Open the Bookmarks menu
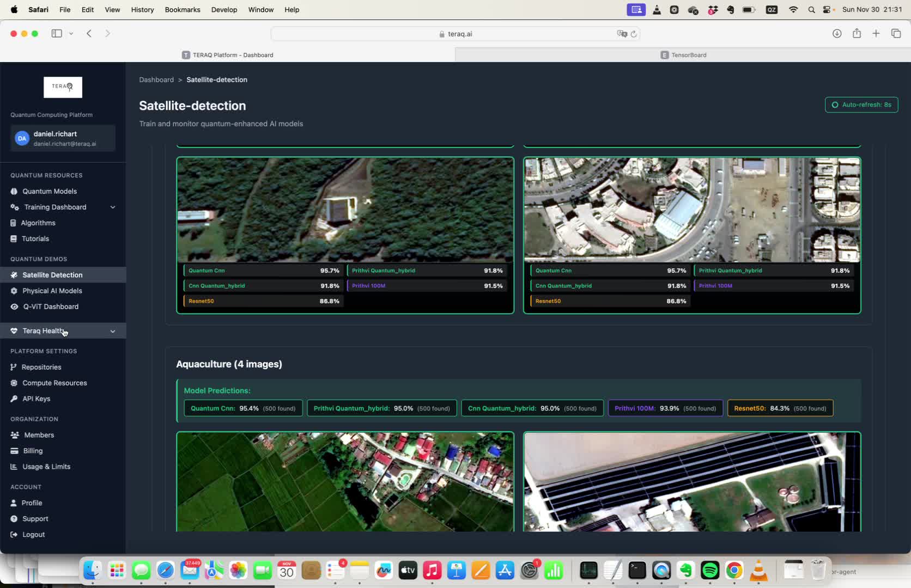The height and width of the screenshot is (588, 911). coord(182,9)
